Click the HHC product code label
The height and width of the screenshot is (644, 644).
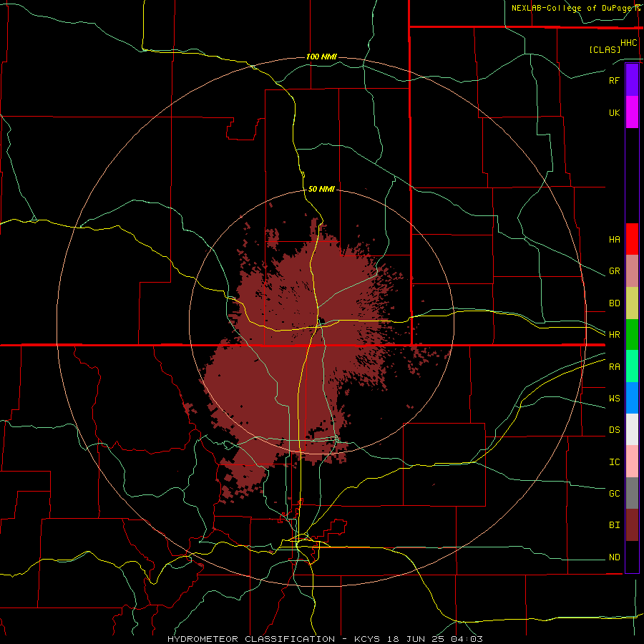tap(629, 43)
